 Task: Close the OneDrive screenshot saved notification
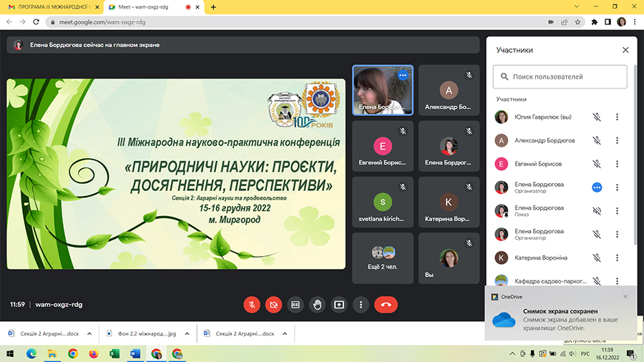point(625,296)
